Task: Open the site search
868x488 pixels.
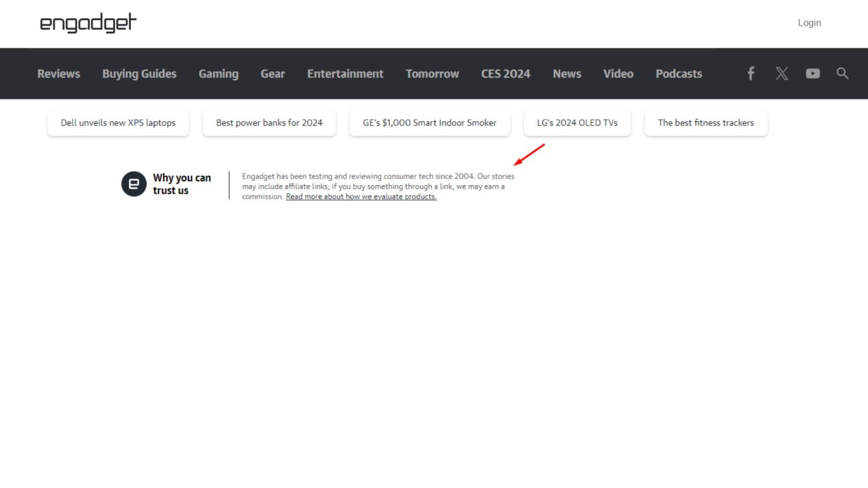Action: (843, 73)
